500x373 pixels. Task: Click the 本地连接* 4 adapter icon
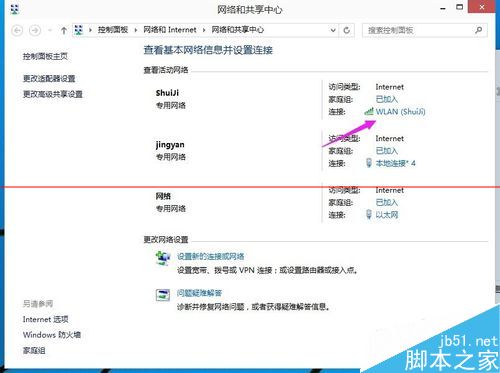tap(369, 163)
